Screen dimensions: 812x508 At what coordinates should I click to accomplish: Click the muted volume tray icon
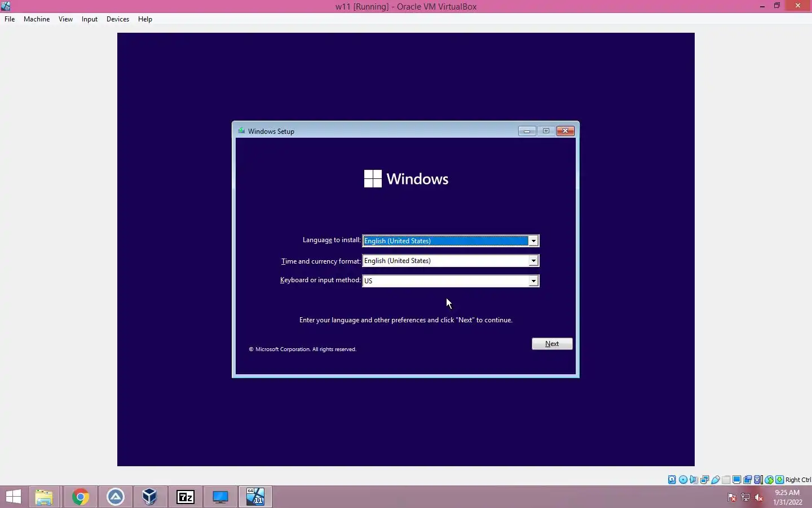(759, 497)
